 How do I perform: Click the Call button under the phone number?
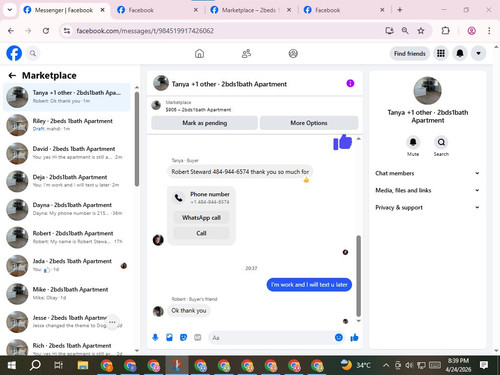pos(201,233)
